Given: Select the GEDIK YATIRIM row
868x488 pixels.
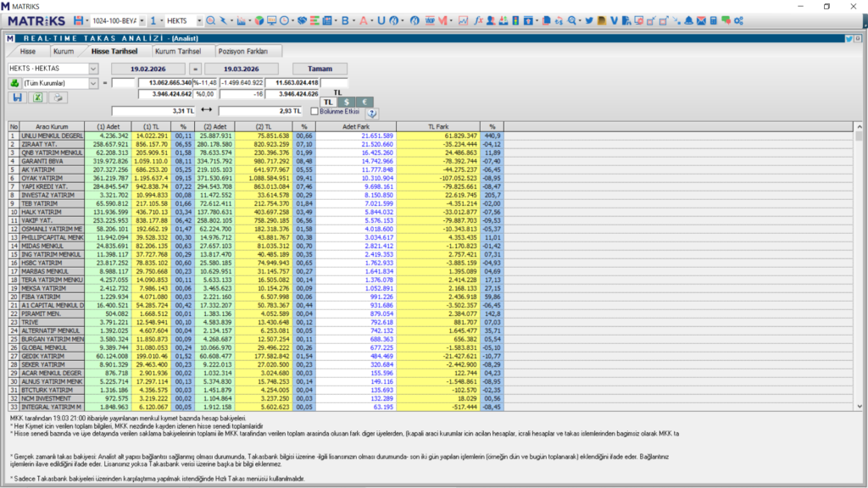Looking at the screenshot, I should [256, 357].
